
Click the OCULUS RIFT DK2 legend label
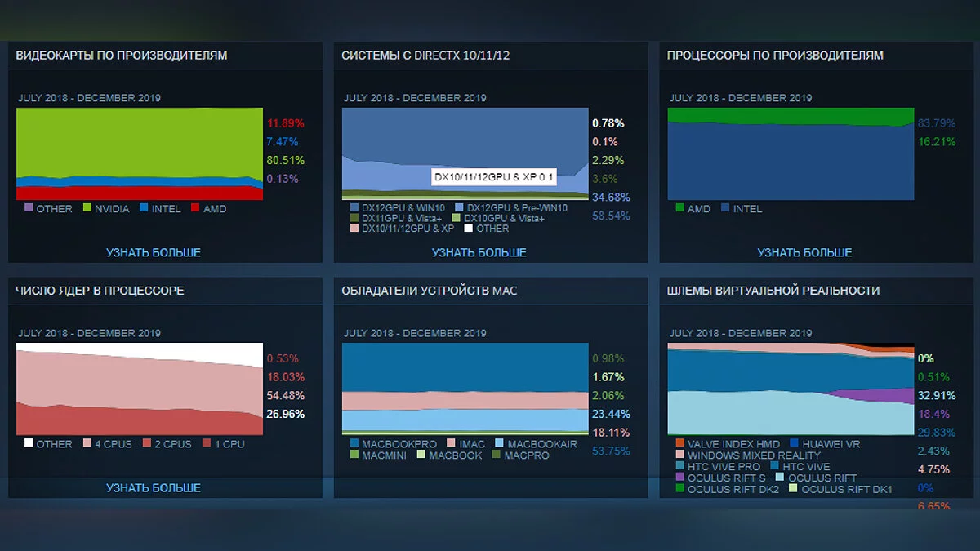733,489
